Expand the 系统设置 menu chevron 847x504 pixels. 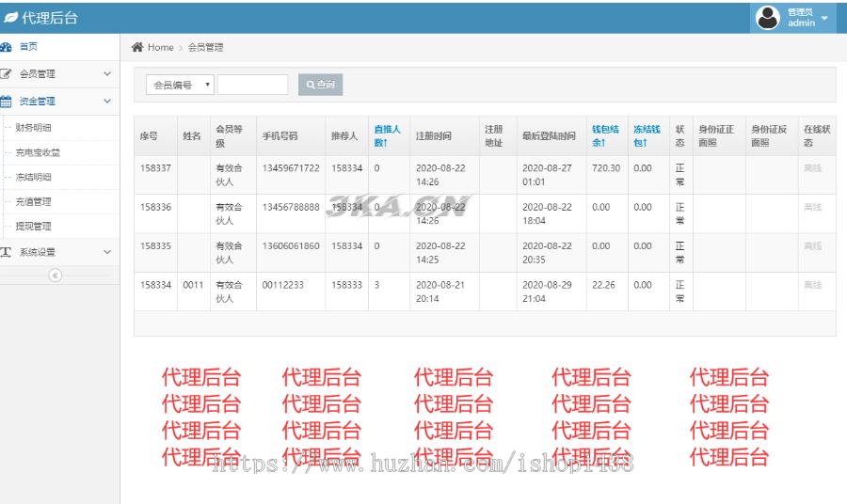point(107,252)
